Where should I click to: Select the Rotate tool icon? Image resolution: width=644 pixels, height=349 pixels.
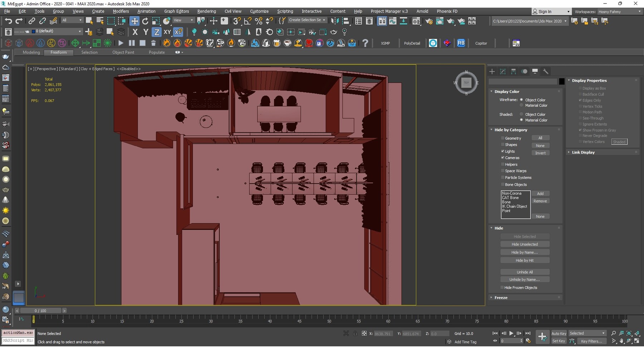click(145, 21)
